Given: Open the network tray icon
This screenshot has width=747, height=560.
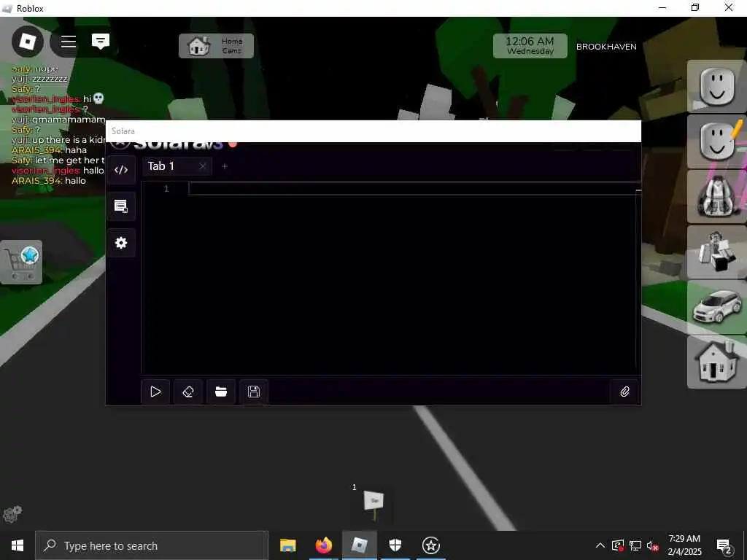Looking at the screenshot, I should (x=635, y=545).
